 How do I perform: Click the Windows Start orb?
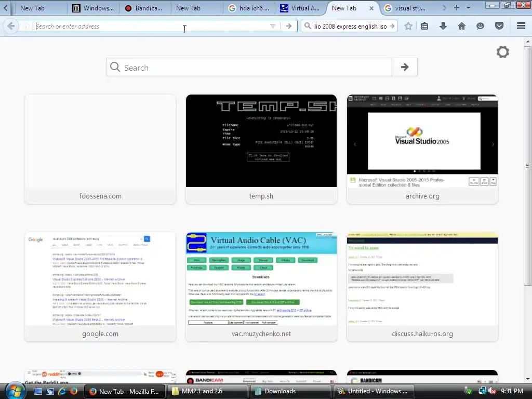(15, 391)
